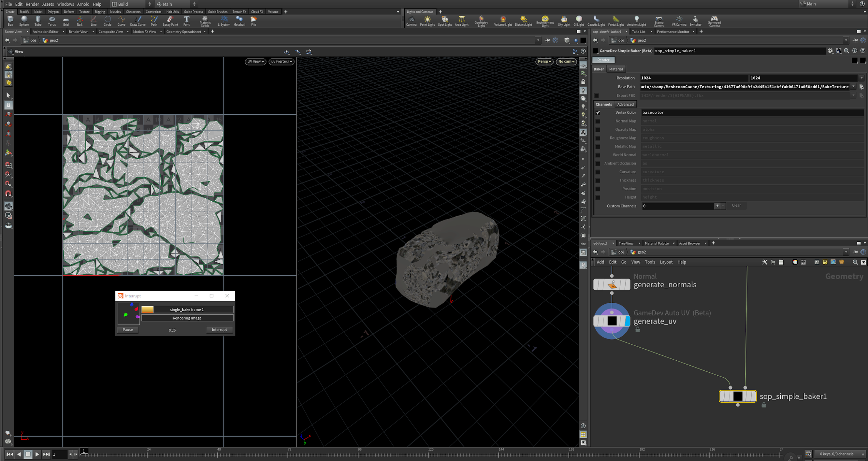The height and width of the screenshot is (461, 868).
Task: Click the current frame number field
Action: (x=59, y=454)
